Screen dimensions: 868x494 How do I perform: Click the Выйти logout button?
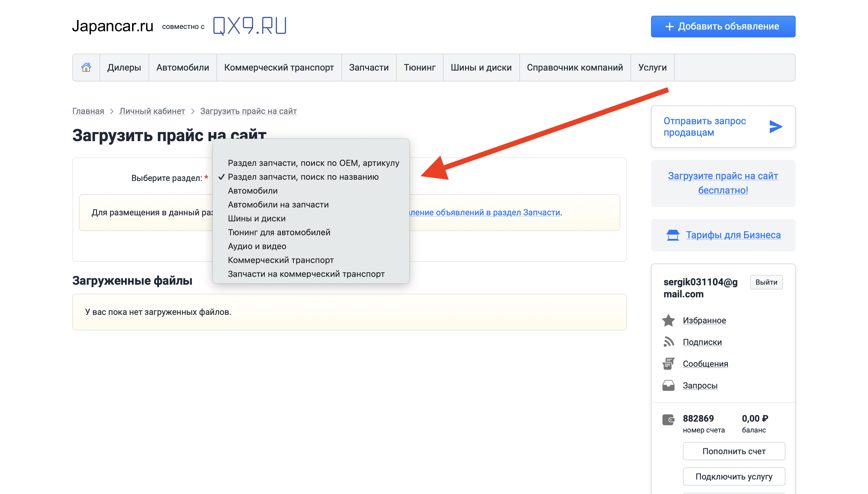point(766,282)
